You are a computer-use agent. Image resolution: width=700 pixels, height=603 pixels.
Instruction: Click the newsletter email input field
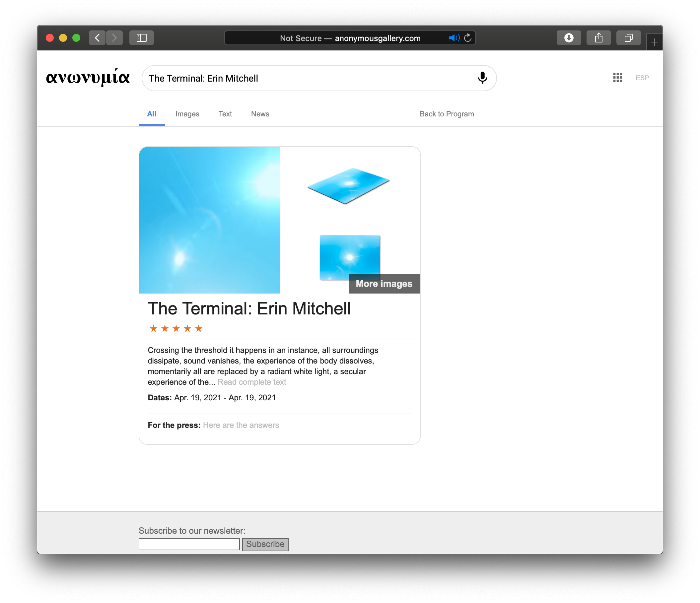coord(189,544)
